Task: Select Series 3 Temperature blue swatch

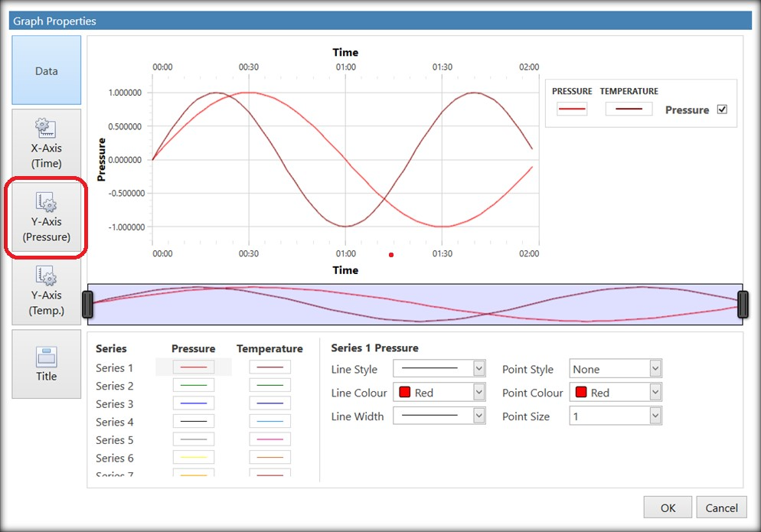Action: coord(269,403)
